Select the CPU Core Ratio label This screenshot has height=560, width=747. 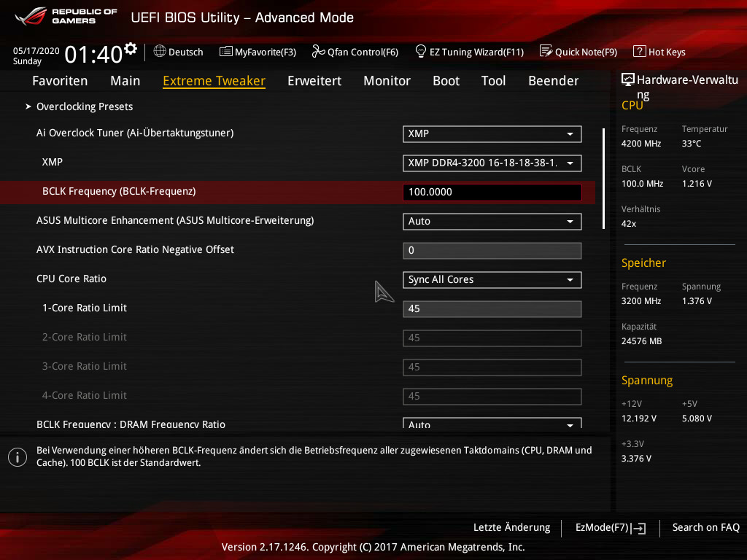pyautogui.click(x=71, y=279)
